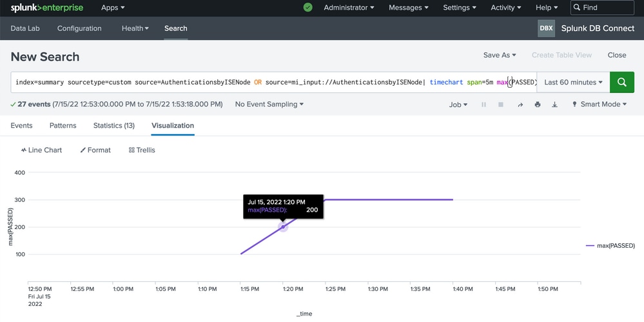Stop the search job

click(x=501, y=105)
